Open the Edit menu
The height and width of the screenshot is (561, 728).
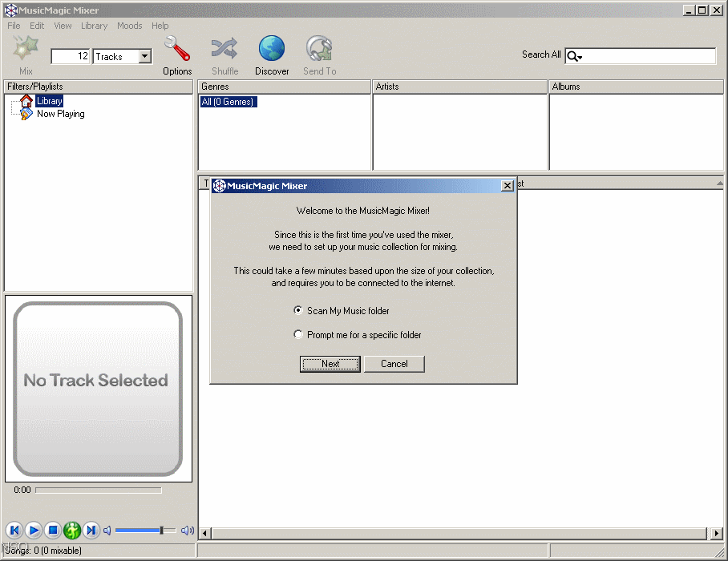pos(37,26)
